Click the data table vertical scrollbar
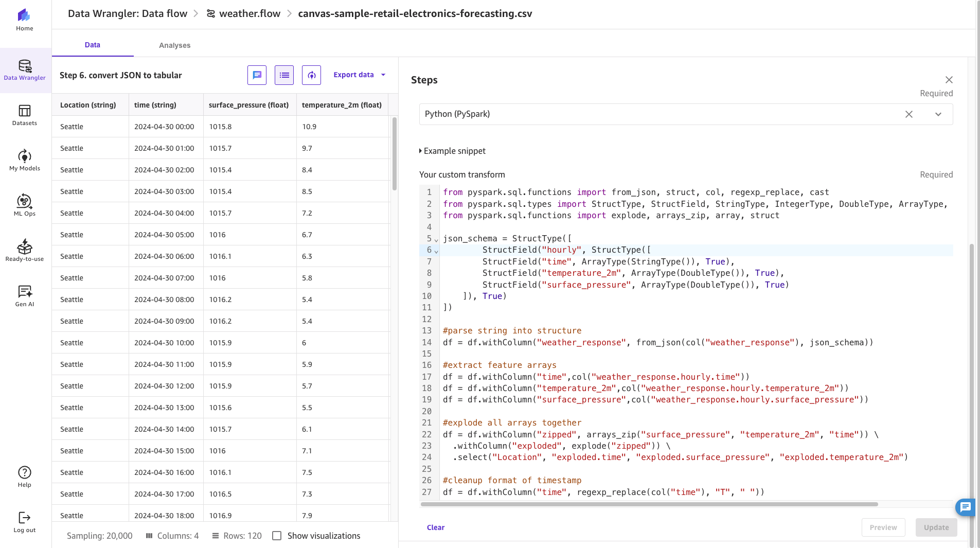The width and height of the screenshot is (980, 548). point(395,153)
